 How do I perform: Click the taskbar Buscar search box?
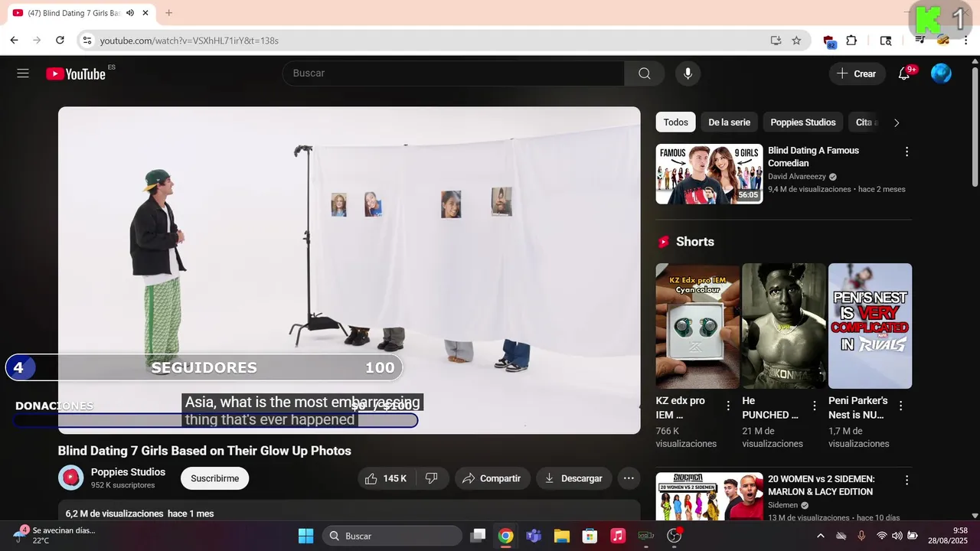coord(392,536)
